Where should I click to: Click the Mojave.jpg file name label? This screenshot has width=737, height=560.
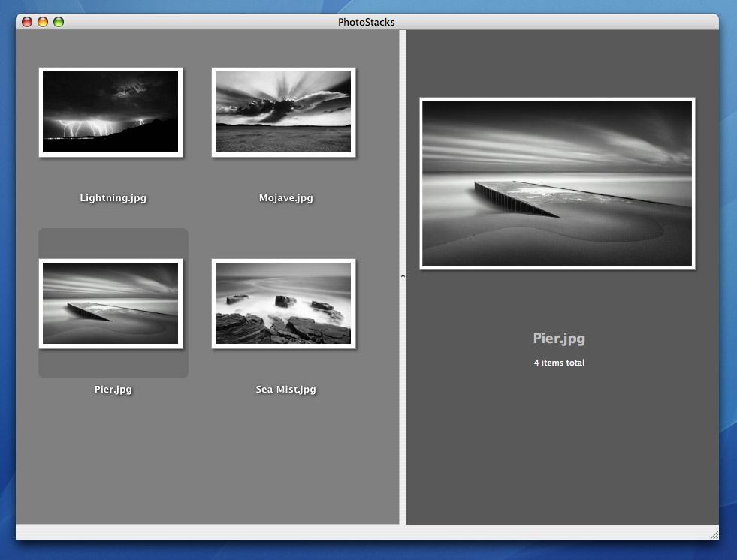[285, 197]
